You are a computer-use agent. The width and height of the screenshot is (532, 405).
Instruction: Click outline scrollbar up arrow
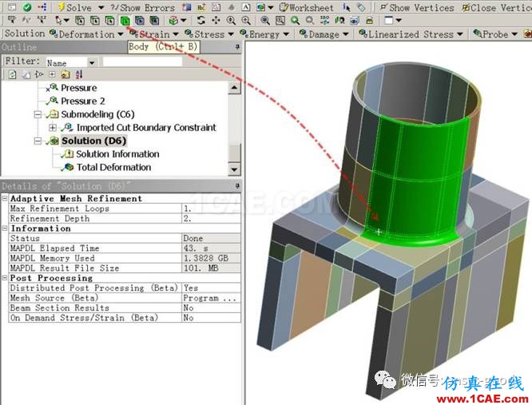[234, 88]
